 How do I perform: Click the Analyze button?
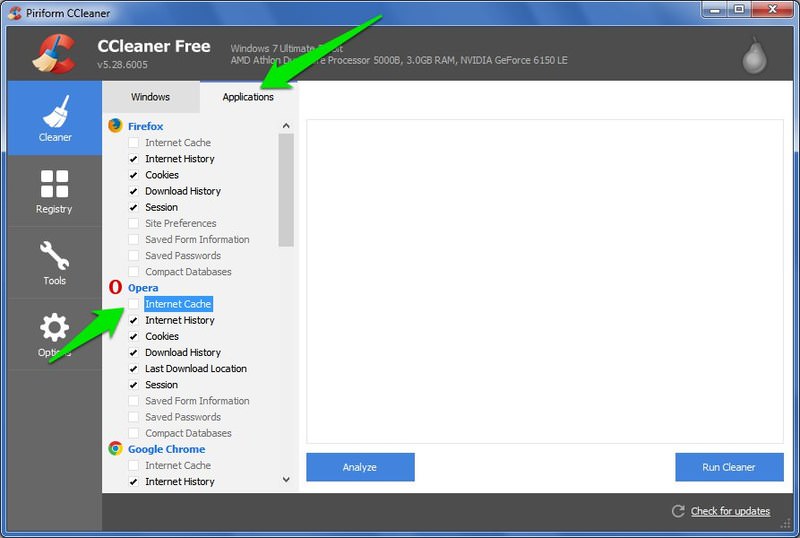[x=360, y=467]
